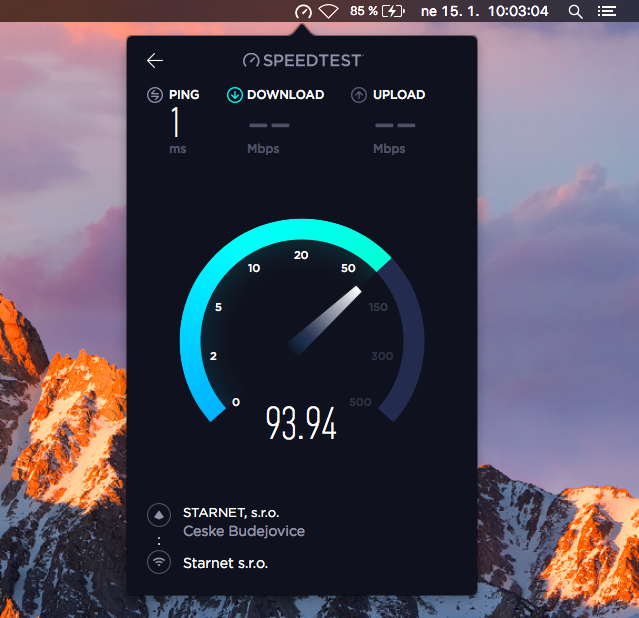Image resolution: width=639 pixels, height=618 pixels.
Task: Click the gauge mark '10'
Action: click(x=254, y=268)
